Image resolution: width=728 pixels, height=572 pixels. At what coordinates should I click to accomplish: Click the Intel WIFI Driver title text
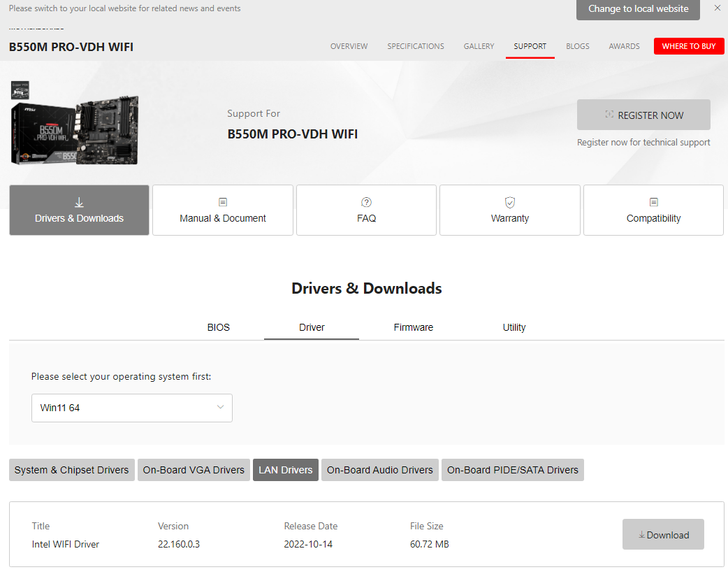click(x=66, y=544)
